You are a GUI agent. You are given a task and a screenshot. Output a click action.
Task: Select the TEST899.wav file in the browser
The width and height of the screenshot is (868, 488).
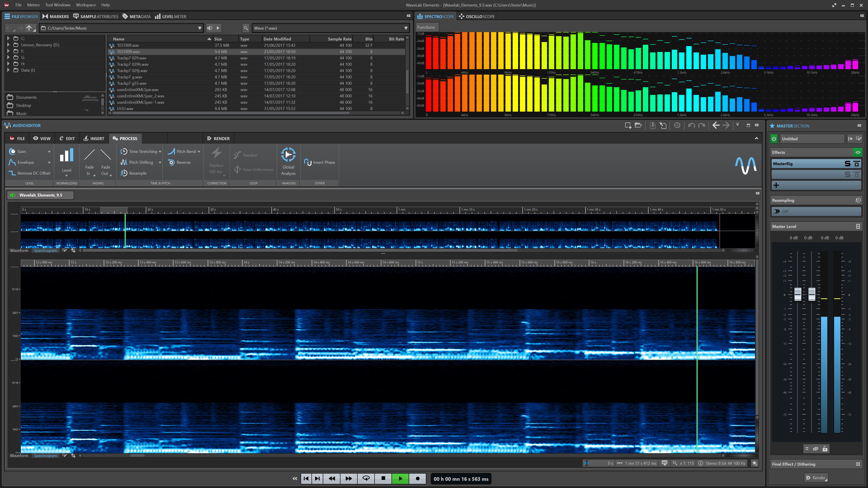[128, 52]
